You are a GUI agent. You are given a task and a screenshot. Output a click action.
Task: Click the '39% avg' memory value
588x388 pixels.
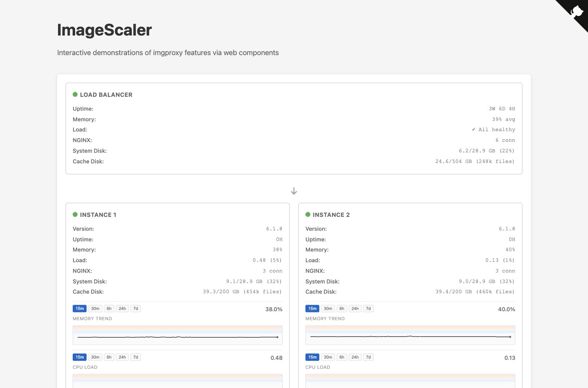(503, 119)
